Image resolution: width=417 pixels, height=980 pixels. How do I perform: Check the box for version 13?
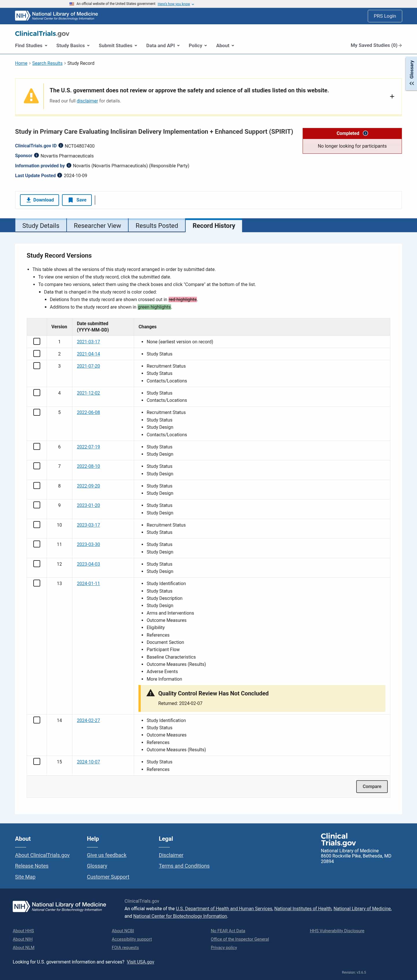37,583
